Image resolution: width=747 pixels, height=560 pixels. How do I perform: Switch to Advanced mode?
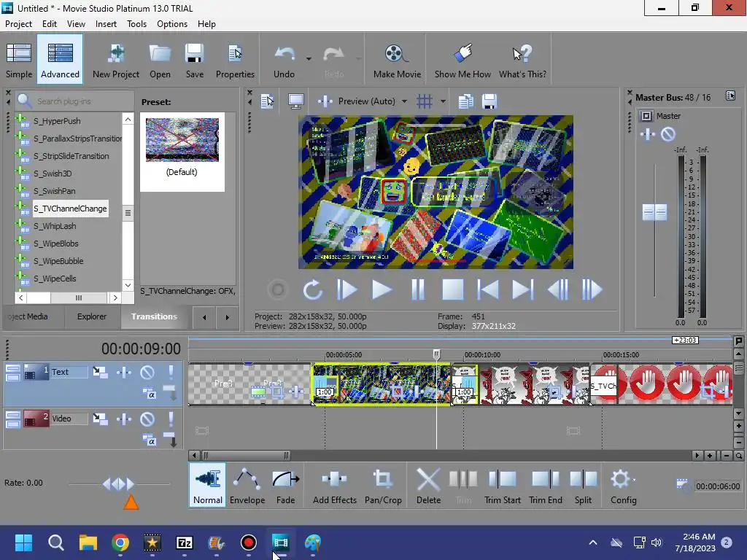[60, 60]
